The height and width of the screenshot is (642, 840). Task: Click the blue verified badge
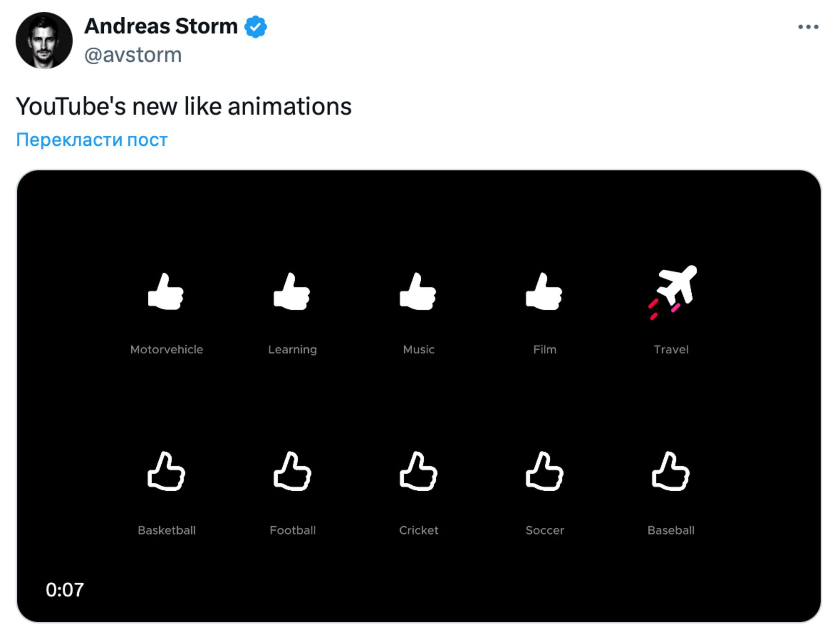click(x=256, y=27)
